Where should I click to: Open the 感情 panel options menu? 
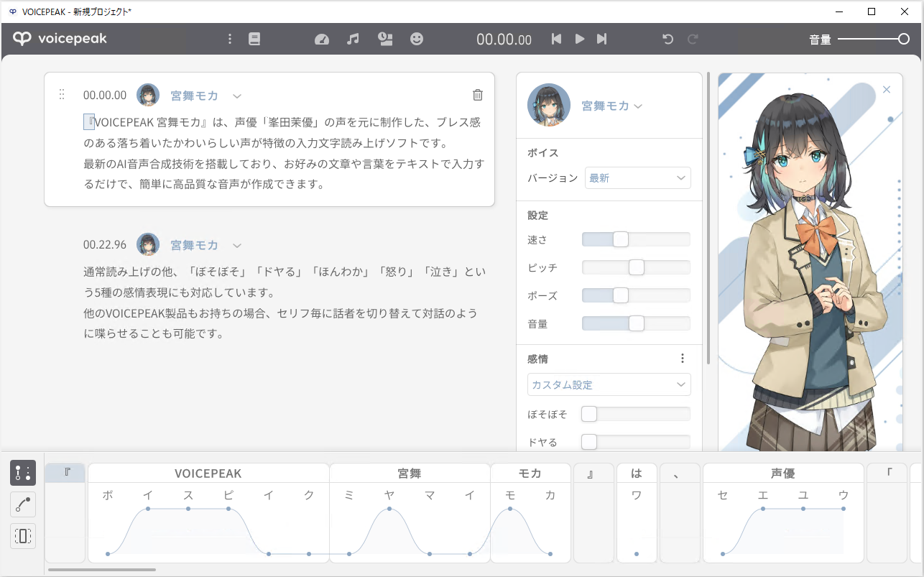(x=683, y=358)
